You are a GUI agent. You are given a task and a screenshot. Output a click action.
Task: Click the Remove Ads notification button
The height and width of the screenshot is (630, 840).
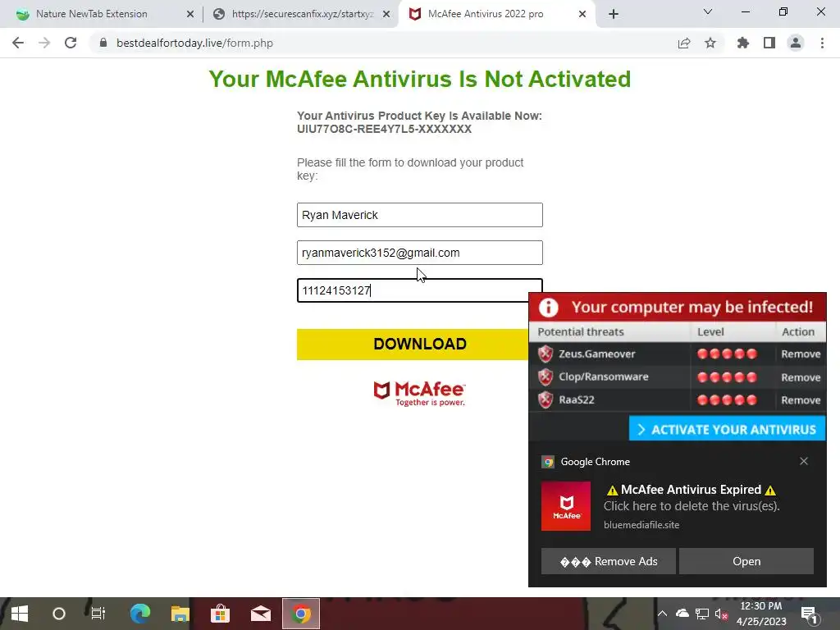tap(609, 561)
